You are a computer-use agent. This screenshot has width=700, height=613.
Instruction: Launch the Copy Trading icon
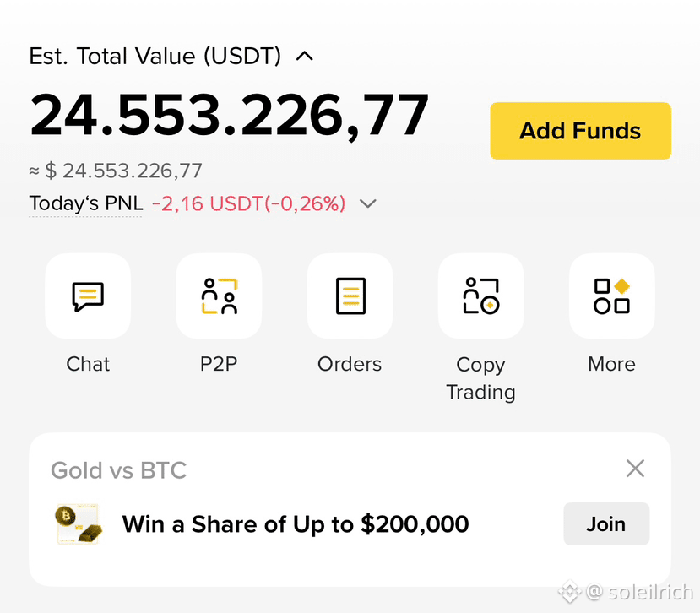(480, 296)
